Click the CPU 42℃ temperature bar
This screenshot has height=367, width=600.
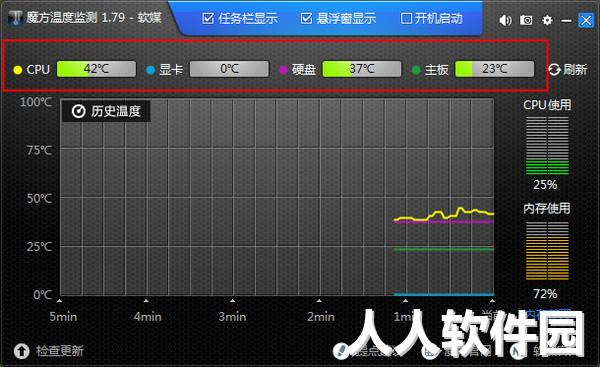click(x=96, y=69)
